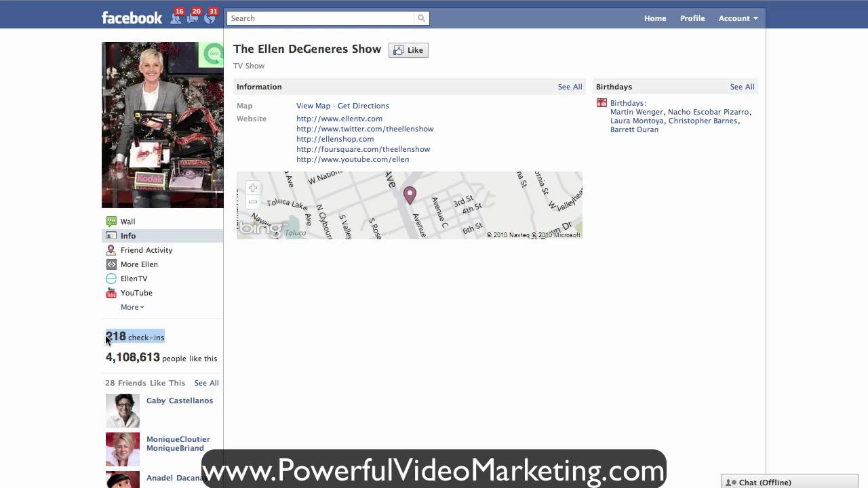868x488 pixels.
Task: Click the Wall sidebar icon
Action: (111, 222)
